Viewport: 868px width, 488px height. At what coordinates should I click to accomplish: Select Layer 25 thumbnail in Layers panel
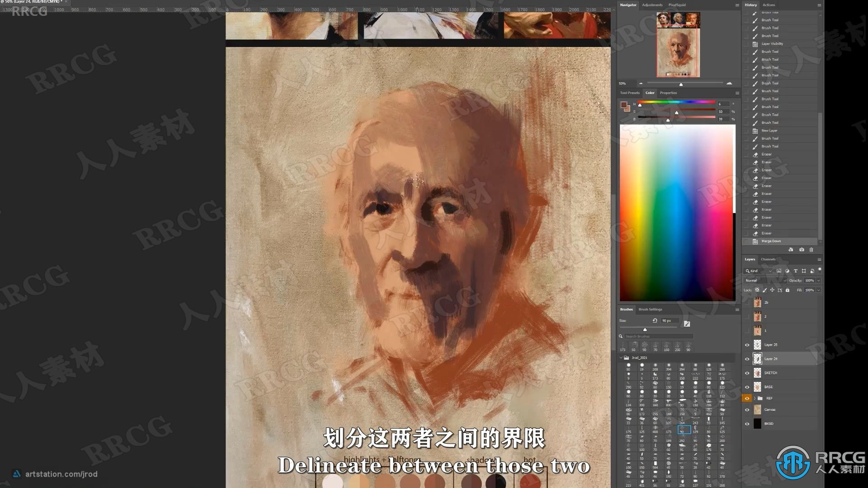pyautogui.click(x=757, y=345)
